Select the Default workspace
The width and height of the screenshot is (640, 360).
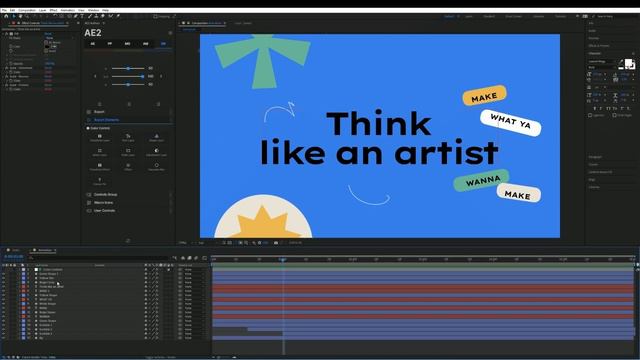pyautogui.click(x=449, y=16)
